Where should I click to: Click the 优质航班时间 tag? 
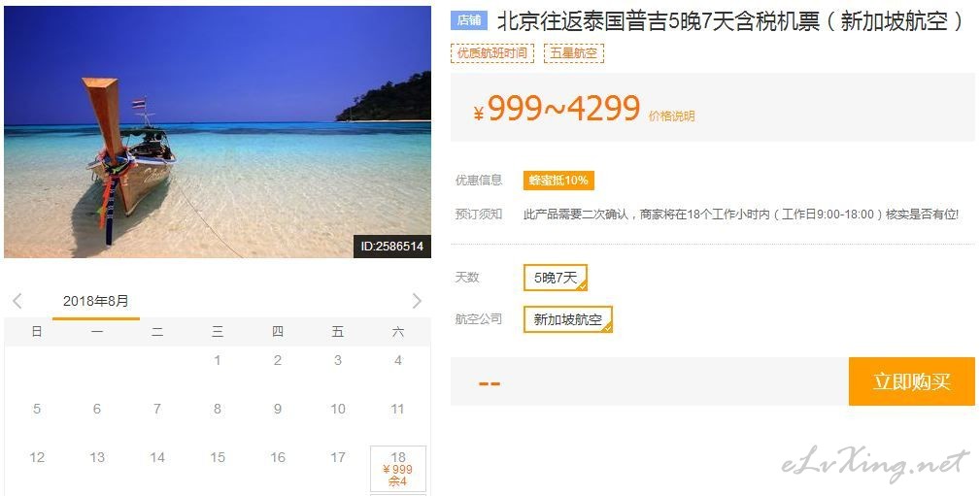(492, 53)
